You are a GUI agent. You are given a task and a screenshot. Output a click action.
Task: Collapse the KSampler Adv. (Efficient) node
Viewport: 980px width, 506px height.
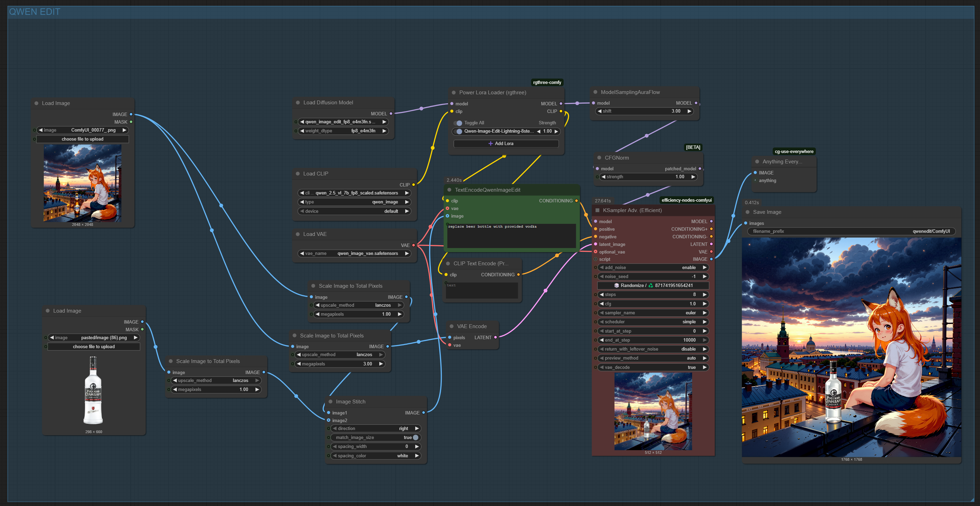[597, 210]
